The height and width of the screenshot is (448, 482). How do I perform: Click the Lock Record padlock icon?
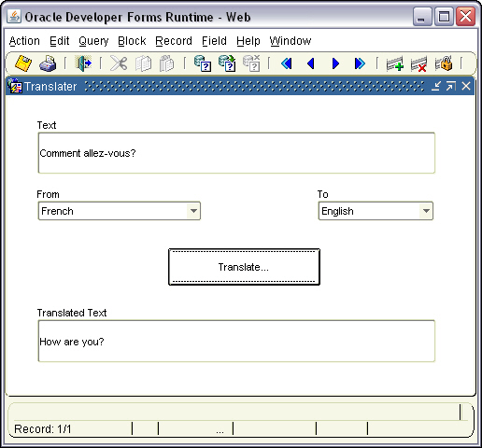(444, 63)
